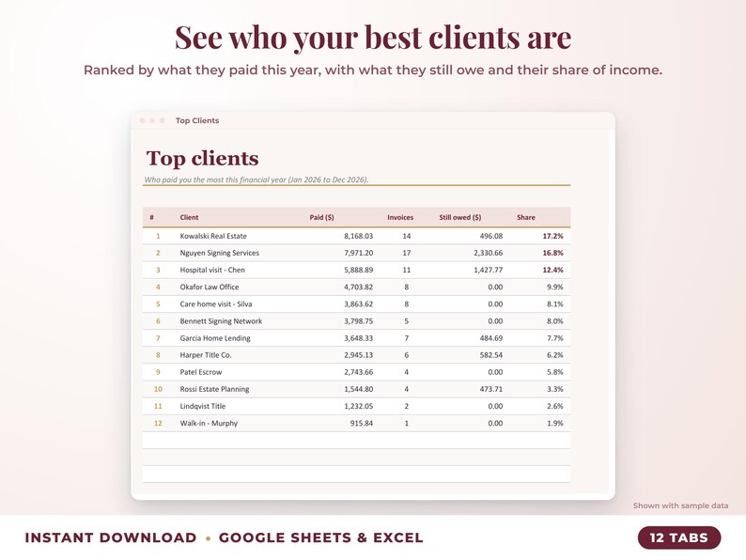This screenshot has width=746, height=560.
Task: Click invoice count 17 for Nguyen
Action: click(x=406, y=253)
